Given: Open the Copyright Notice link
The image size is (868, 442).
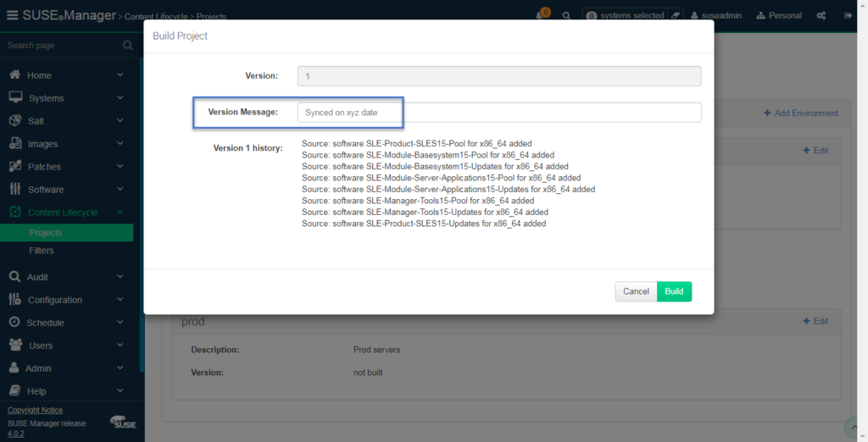Looking at the screenshot, I should (35, 410).
